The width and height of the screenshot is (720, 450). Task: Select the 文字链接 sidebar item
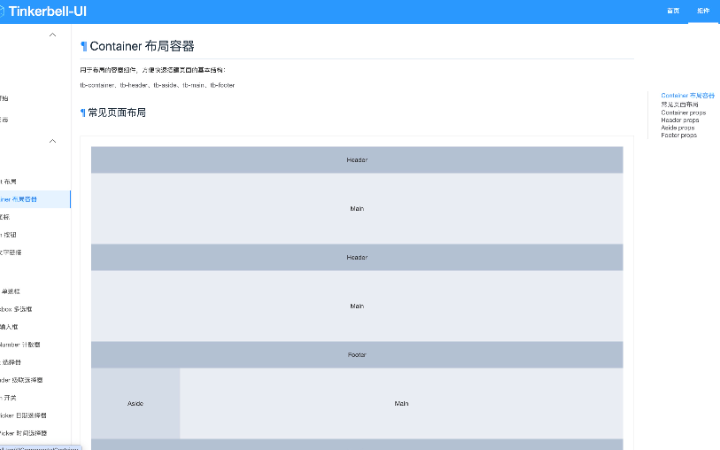35,253
